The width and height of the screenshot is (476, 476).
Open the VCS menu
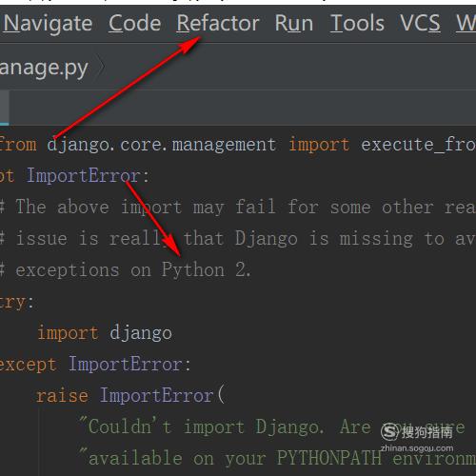point(420,23)
